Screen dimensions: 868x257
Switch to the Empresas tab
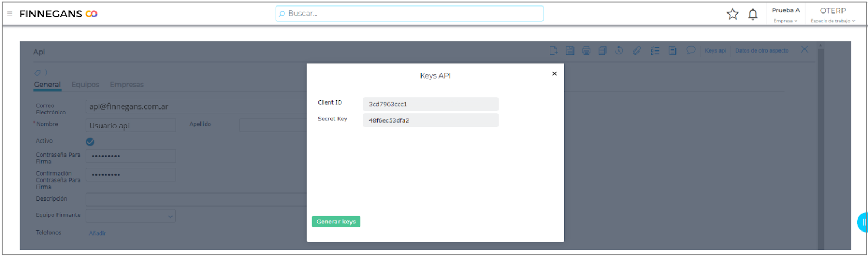click(x=126, y=85)
